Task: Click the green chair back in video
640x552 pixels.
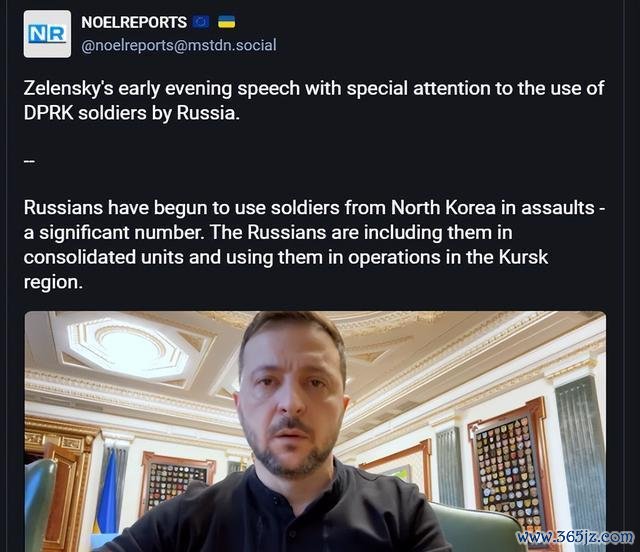Action: click(x=476, y=527)
